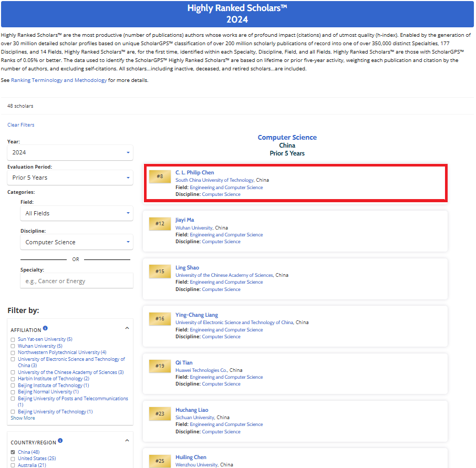Click the #19 rank badge for Qi Tian
Viewport: 476px width, 468px height.
(x=160, y=366)
